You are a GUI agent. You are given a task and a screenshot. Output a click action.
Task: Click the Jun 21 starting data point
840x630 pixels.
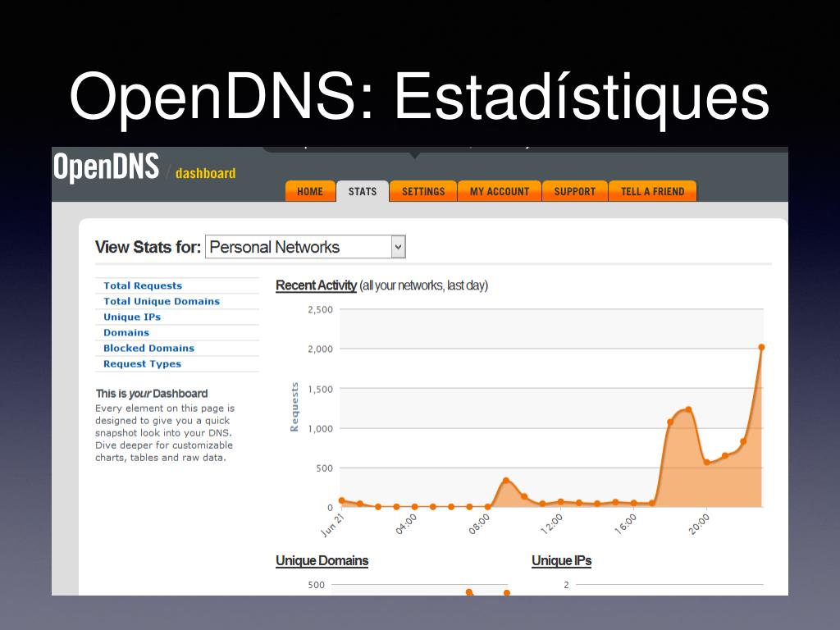coord(342,500)
